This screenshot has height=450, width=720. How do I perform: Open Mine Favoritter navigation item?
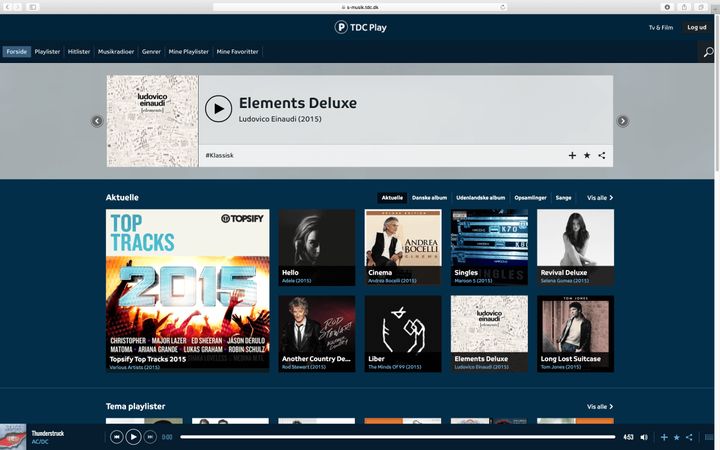click(x=237, y=52)
